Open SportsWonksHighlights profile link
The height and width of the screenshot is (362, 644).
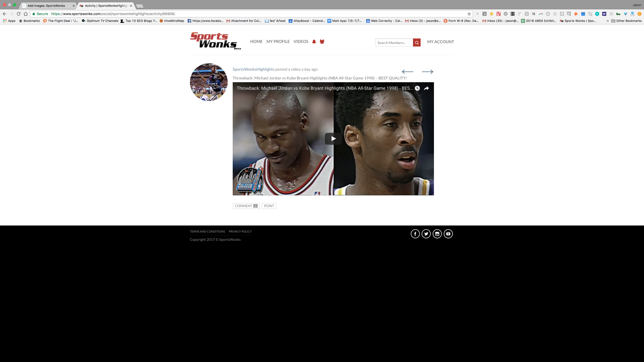click(x=253, y=69)
